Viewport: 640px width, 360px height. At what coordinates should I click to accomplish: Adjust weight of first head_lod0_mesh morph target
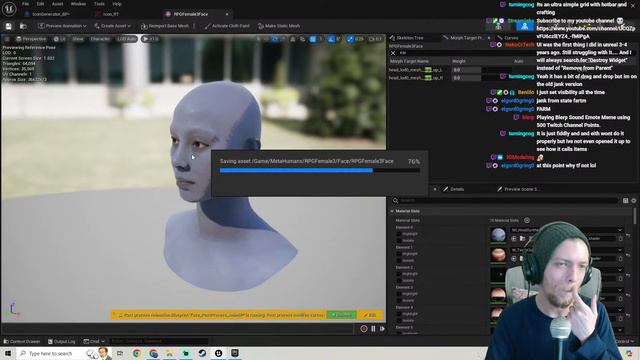pyautogui.click(x=467, y=70)
